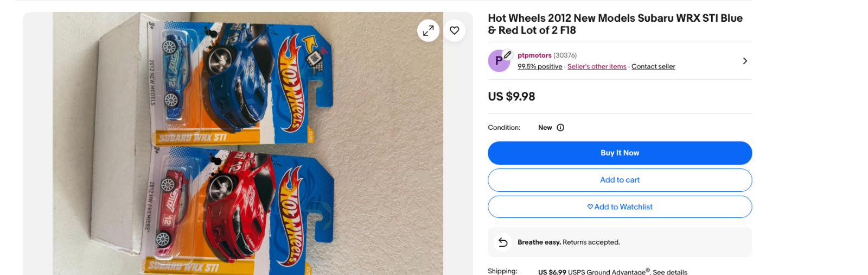Image resolution: width=868 pixels, height=275 pixels.
Task: Expand the product image to full view
Action: pyautogui.click(x=428, y=30)
